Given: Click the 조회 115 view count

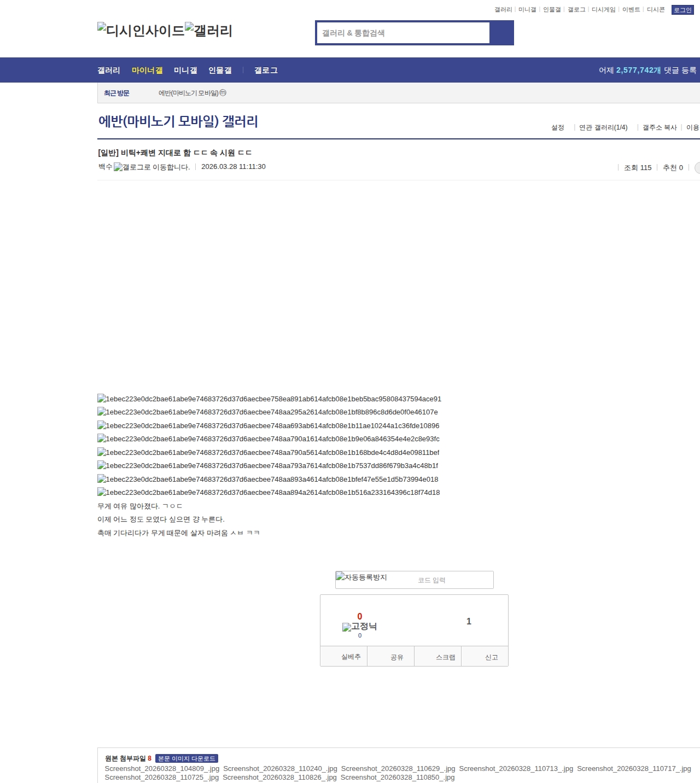Looking at the screenshot, I should tap(638, 168).
